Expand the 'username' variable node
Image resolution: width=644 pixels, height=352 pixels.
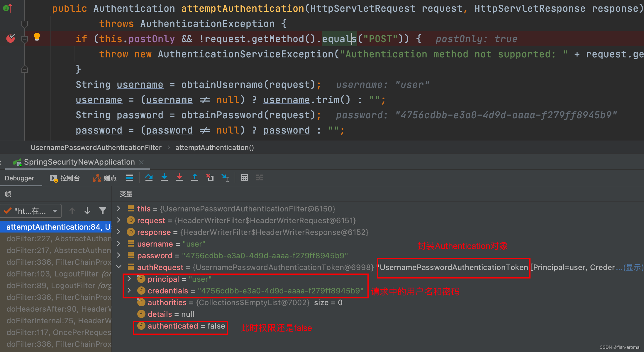pyautogui.click(x=119, y=243)
